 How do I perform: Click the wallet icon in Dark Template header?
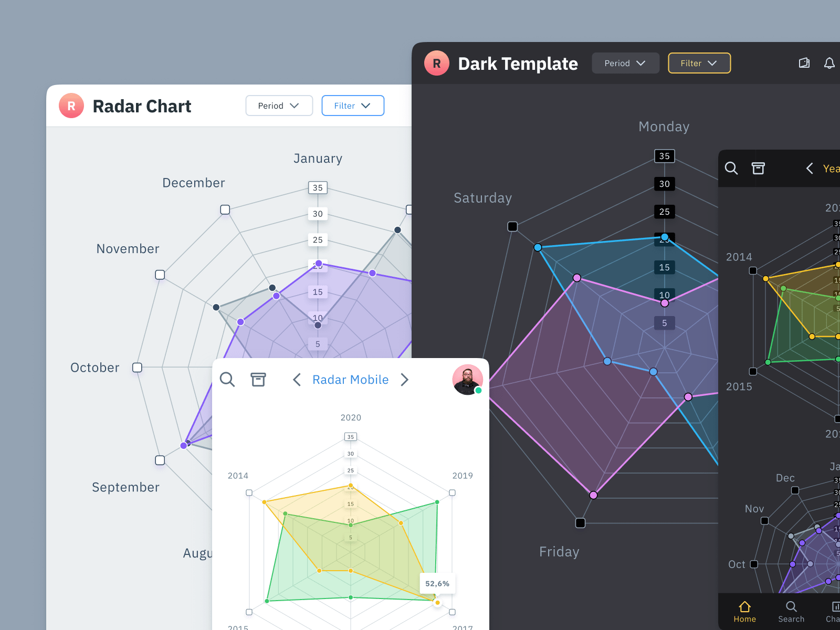tap(804, 63)
